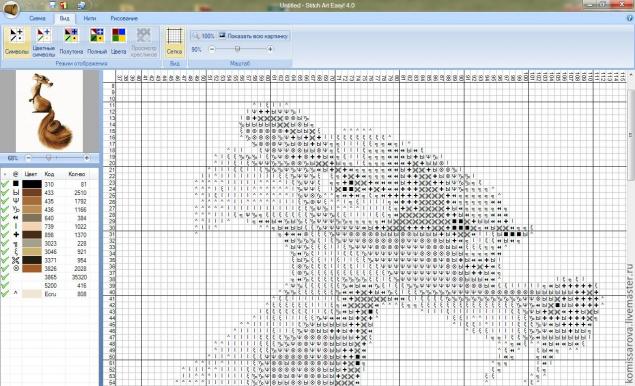Screen dimensions: 635x386
Task: Click Показать всю картинку button
Action: pyautogui.click(x=253, y=36)
